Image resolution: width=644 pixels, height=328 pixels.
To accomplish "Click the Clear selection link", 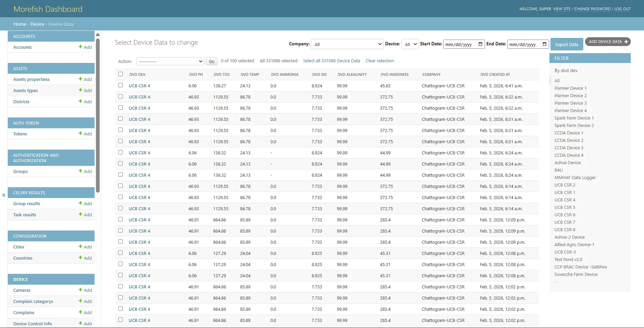I will pos(380,61).
